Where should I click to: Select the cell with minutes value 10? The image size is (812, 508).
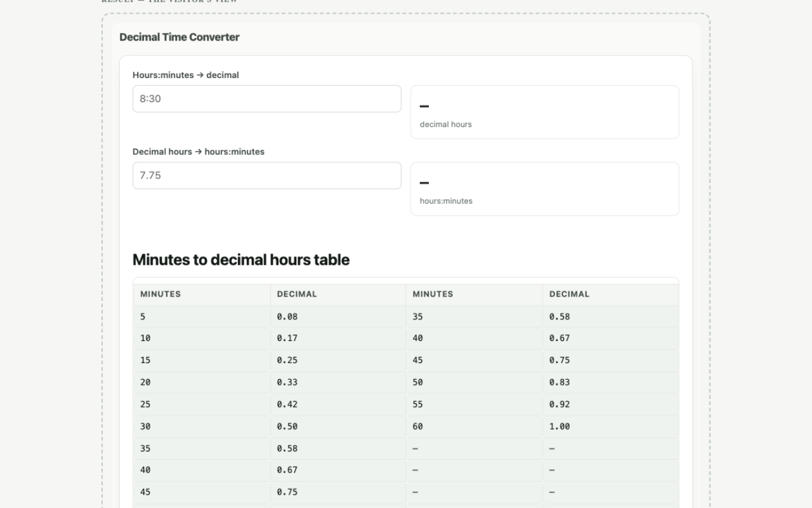coord(202,338)
